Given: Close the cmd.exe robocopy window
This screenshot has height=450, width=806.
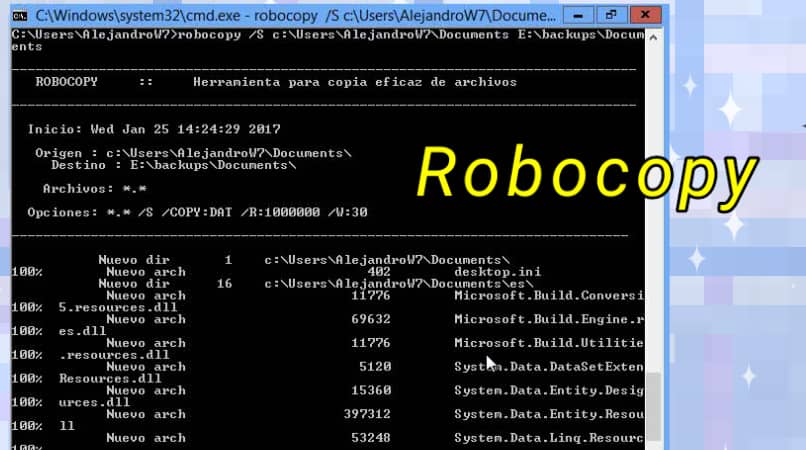Looking at the screenshot, I should tap(645, 15).
